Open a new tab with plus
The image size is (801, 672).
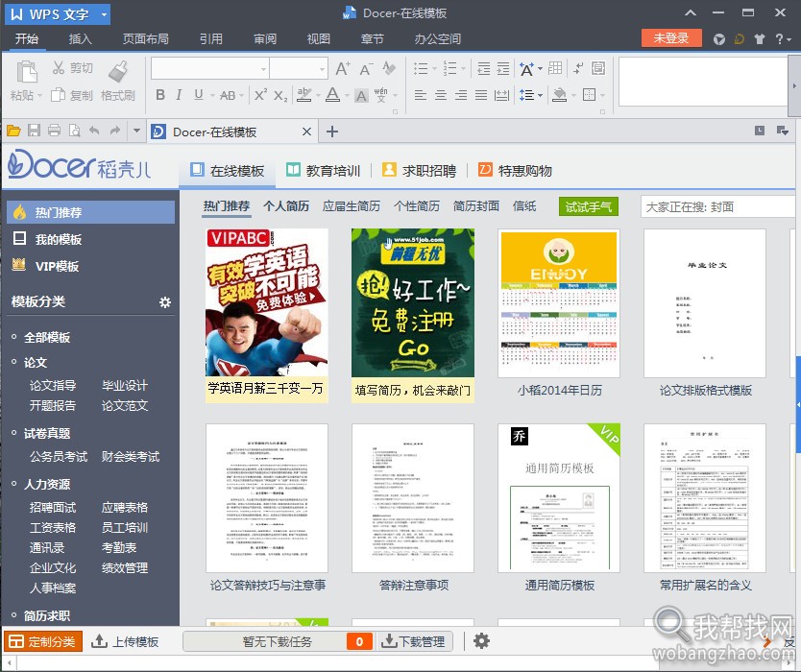pyautogui.click(x=332, y=132)
